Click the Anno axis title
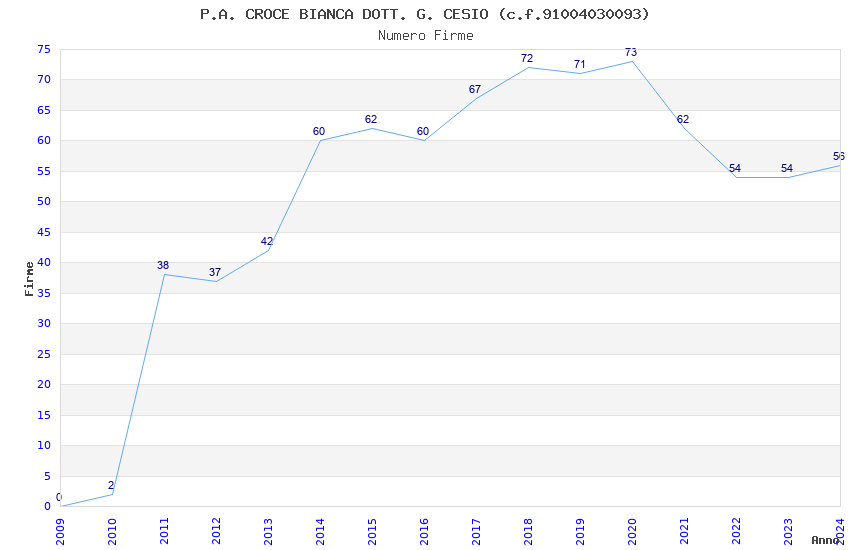 (825, 540)
